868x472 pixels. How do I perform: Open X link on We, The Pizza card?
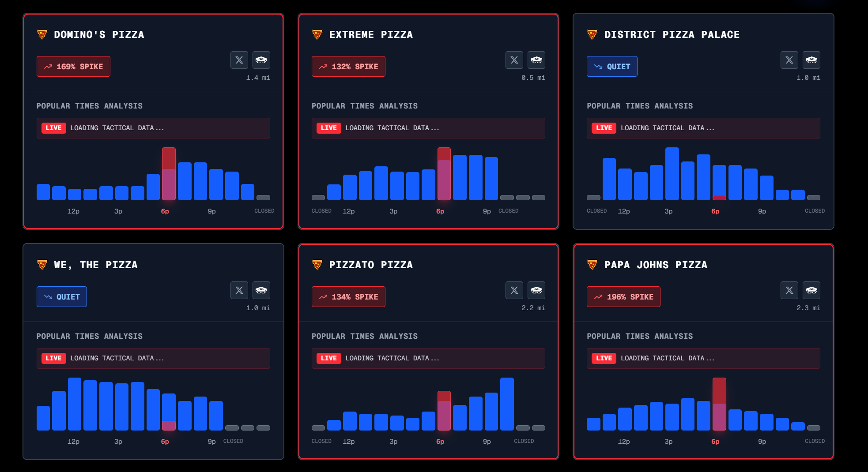239,290
